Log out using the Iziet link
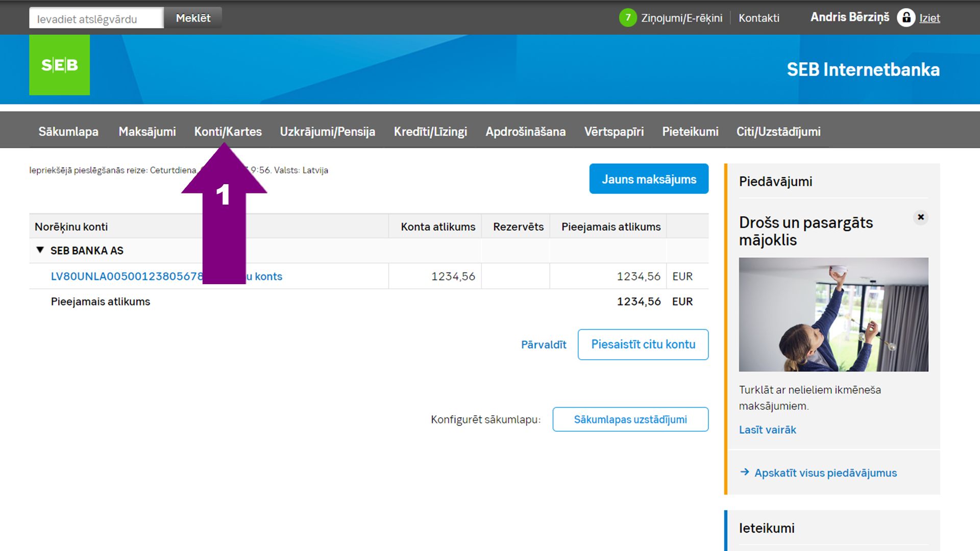The image size is (980, 551). [929, 18]
